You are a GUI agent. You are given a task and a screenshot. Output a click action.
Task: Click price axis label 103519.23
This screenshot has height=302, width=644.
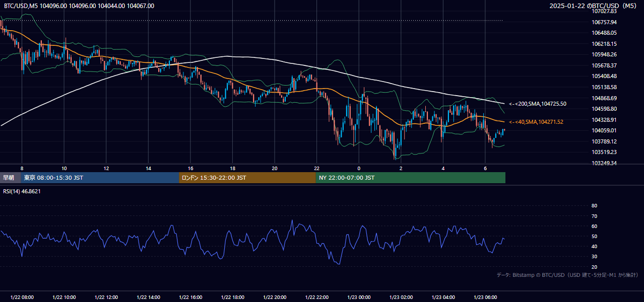click(604, 152)
